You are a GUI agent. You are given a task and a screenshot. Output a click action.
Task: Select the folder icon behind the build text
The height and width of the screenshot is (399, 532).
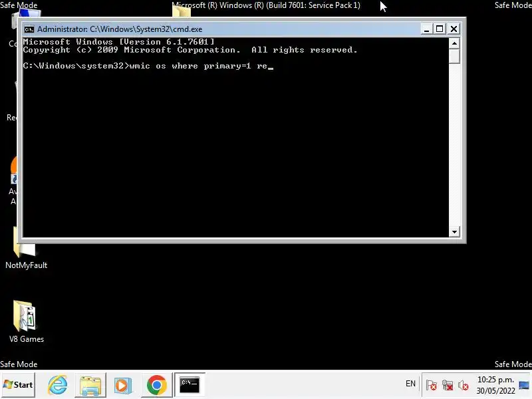pyautogui.click(x=182, y=12)
